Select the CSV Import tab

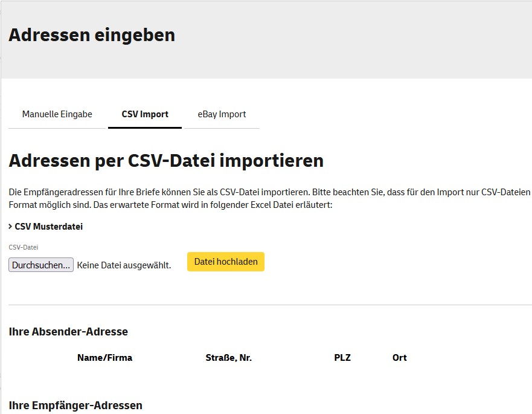coord(144,114)
